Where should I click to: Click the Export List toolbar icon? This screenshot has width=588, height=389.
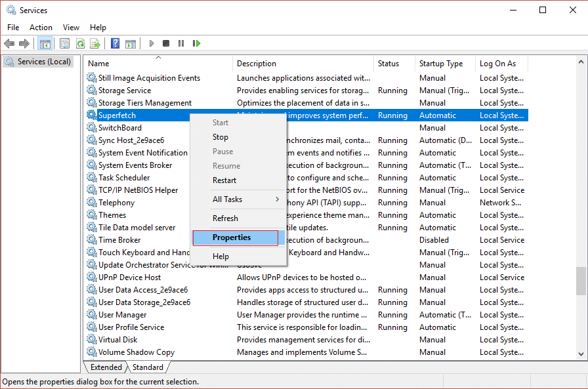(x=95, y=43)
